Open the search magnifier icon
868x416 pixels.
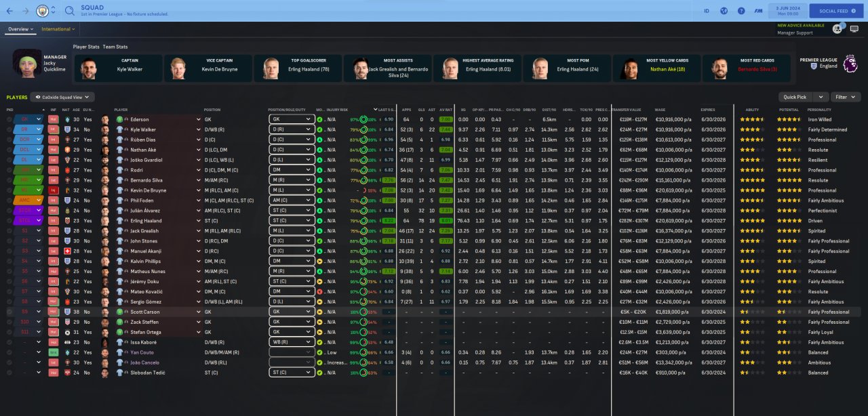tap(70, 11)
